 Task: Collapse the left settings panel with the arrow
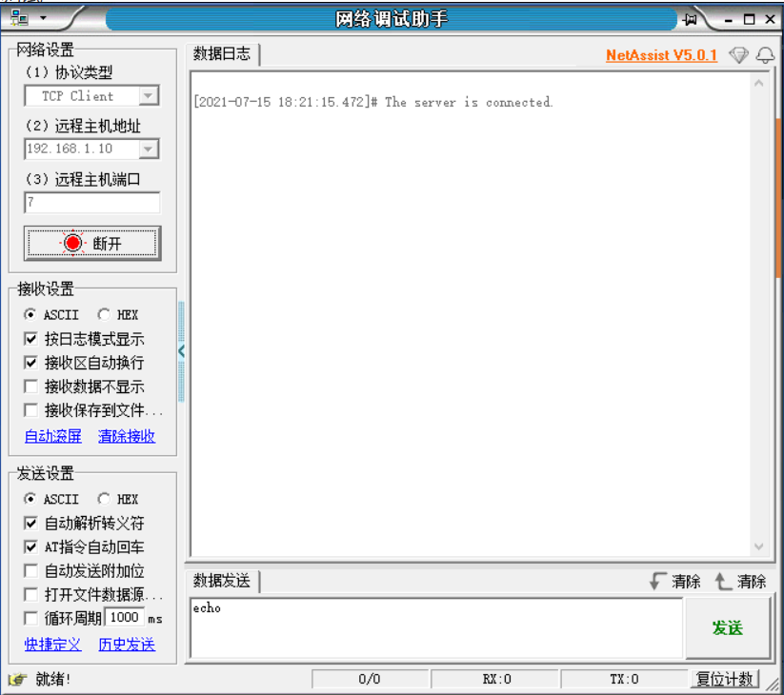[182, 350]
